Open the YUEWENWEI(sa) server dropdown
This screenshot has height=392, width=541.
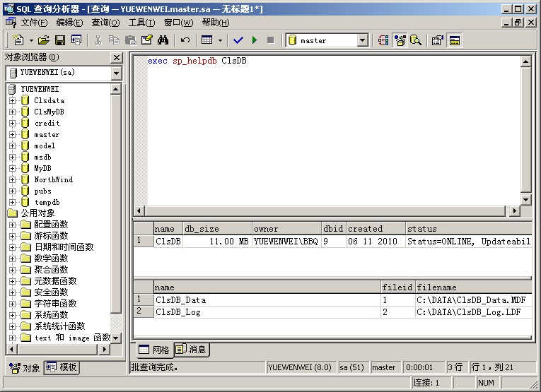tap(116, 73)
